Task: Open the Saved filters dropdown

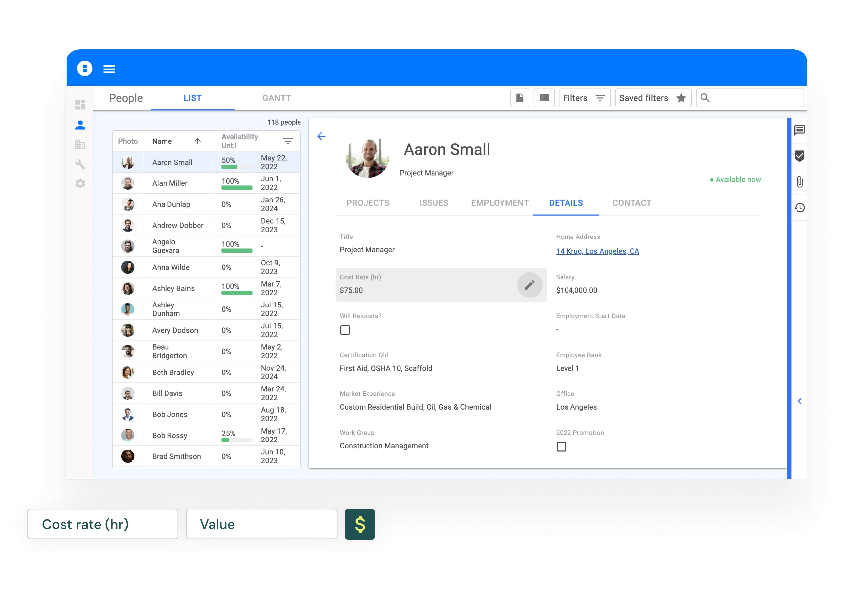Action: click(x=652, y=98)
